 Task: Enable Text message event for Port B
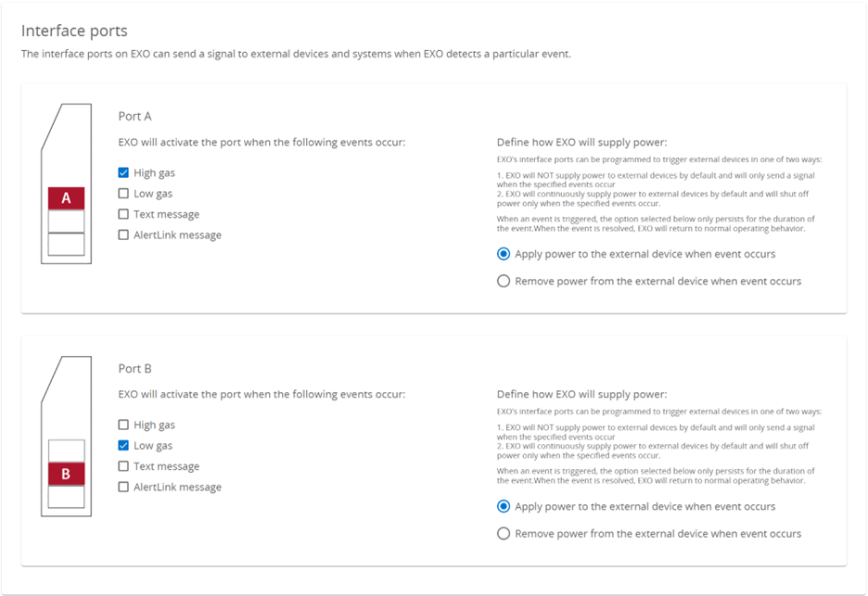point(123,465)
